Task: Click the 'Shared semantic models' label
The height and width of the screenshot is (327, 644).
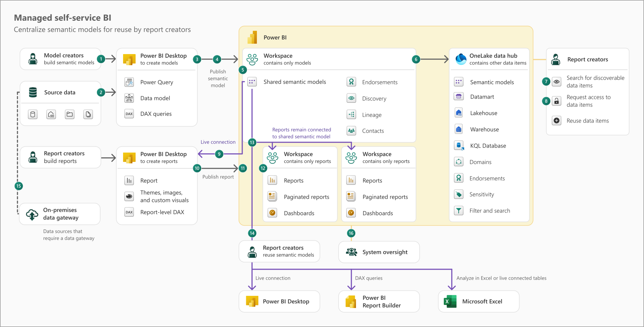Action: point(295,82)
